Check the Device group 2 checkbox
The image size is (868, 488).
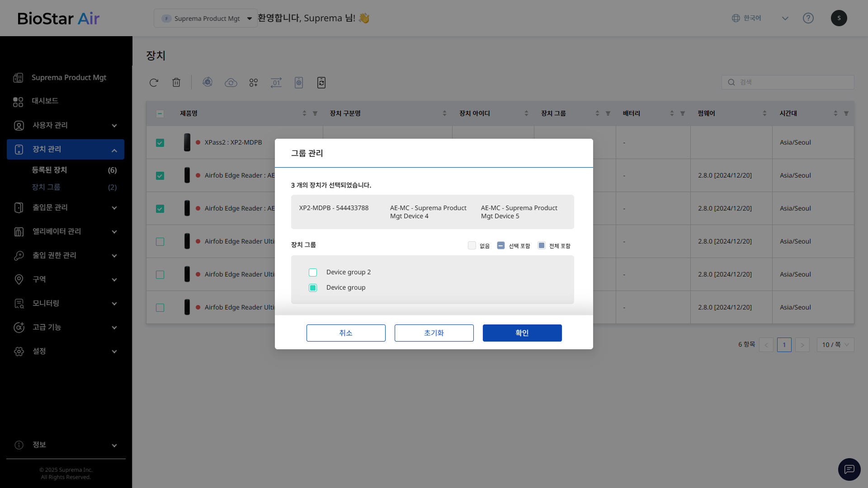[x=313, y=272]
